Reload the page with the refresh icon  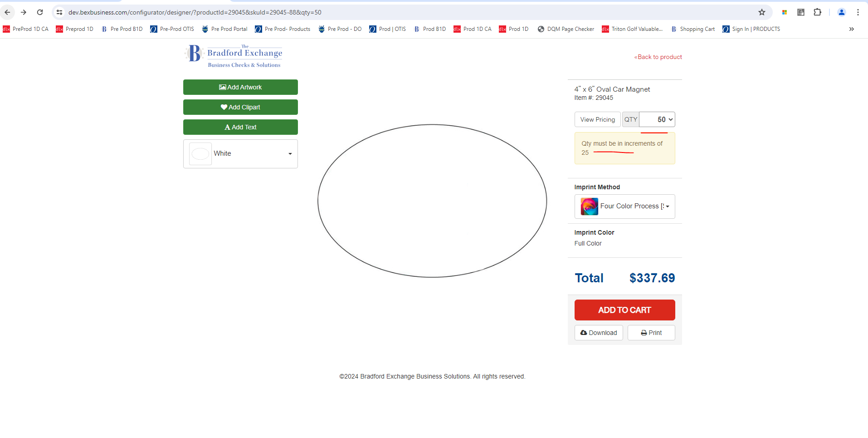(40, 12)
